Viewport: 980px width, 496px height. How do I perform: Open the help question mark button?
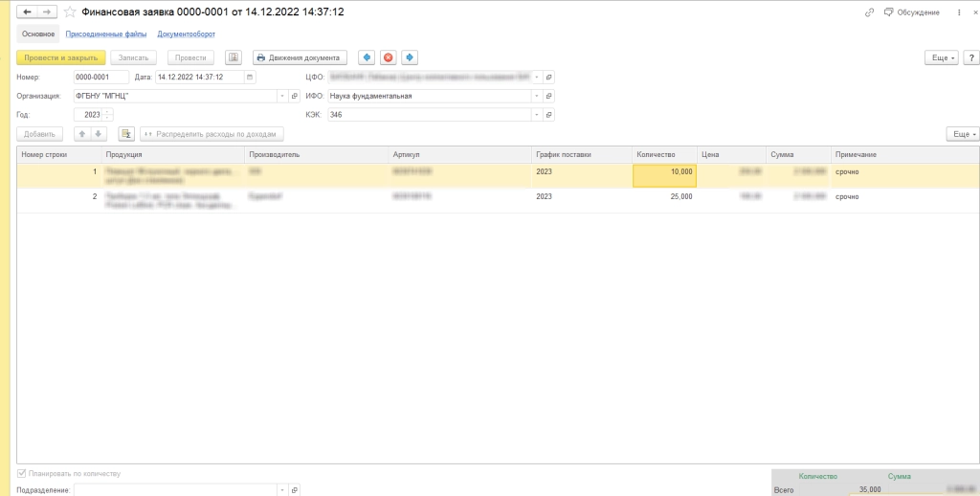(x=970, y=57)
